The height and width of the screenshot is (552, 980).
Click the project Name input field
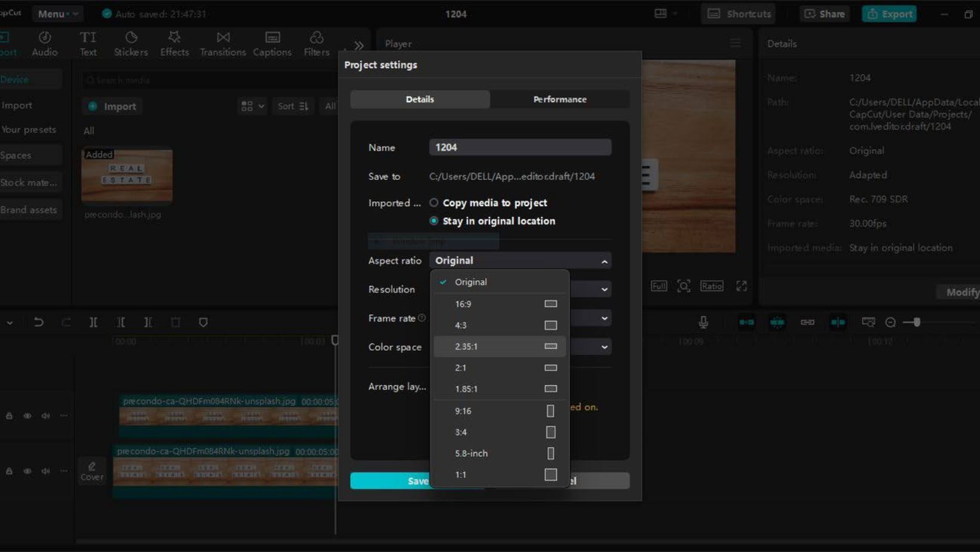(520, 147)
